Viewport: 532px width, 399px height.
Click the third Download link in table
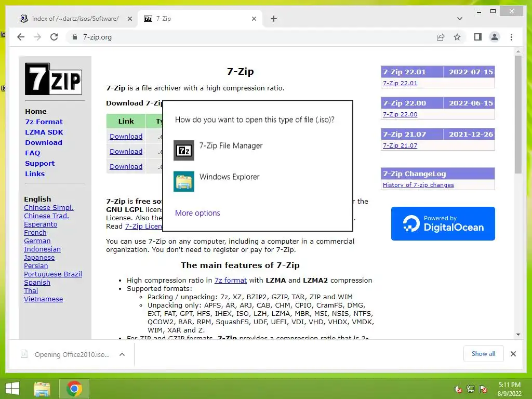(126, 167)
